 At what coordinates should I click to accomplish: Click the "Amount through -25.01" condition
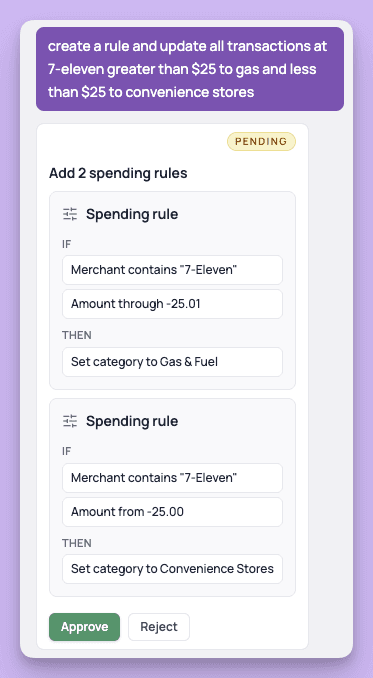point(172,304)
